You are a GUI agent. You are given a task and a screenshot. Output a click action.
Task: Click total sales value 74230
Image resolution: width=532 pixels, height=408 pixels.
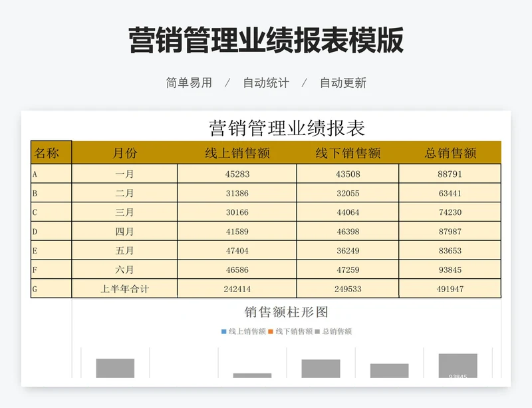450,212
